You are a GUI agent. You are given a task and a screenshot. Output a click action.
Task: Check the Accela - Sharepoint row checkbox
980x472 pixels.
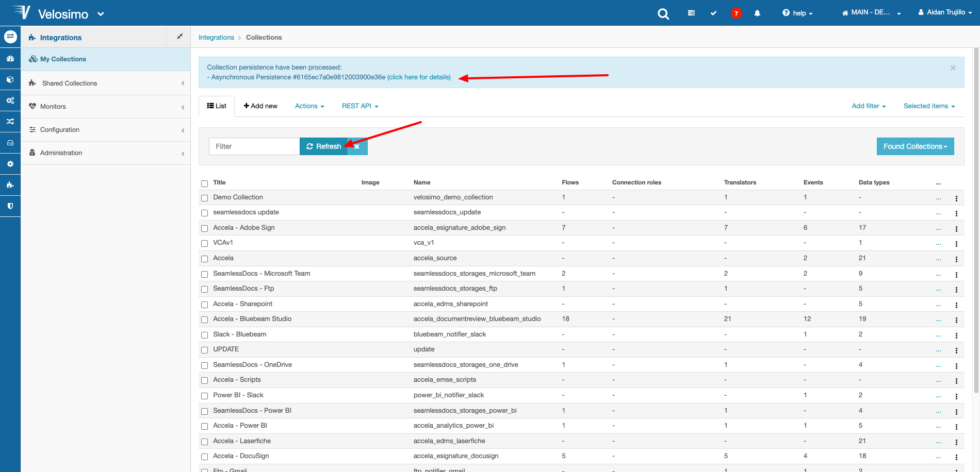pos(205,305)
